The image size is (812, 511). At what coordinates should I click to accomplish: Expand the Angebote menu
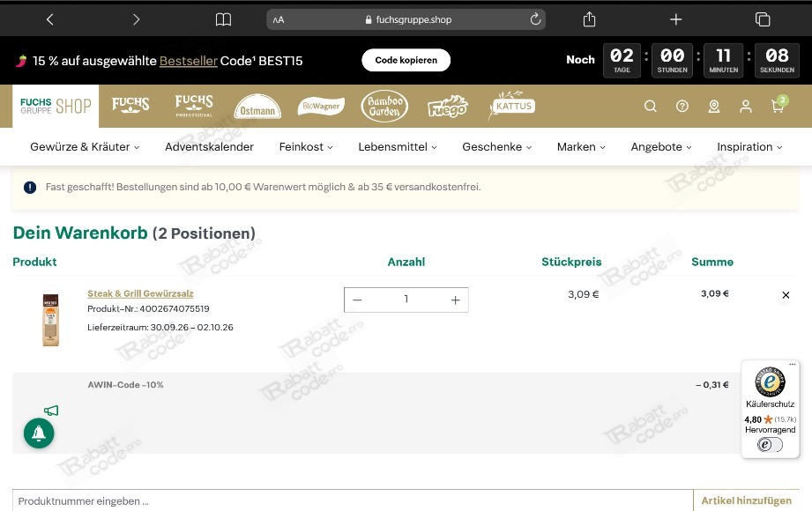coord(661,147)
